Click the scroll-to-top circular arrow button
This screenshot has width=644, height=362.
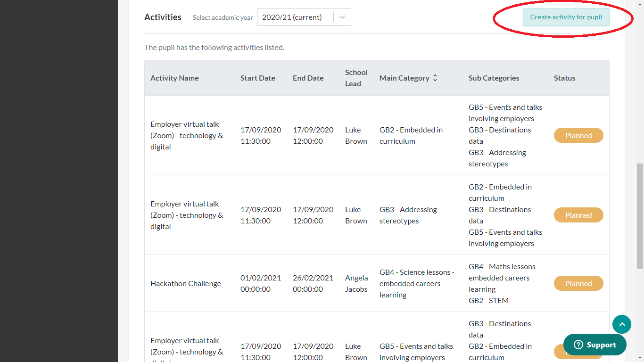click(x=621, y=324)
